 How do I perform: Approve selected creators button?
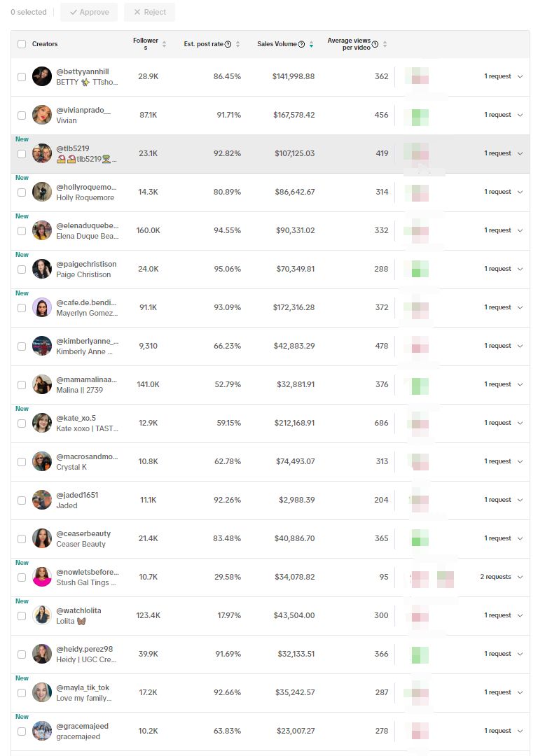pos(89,12)
